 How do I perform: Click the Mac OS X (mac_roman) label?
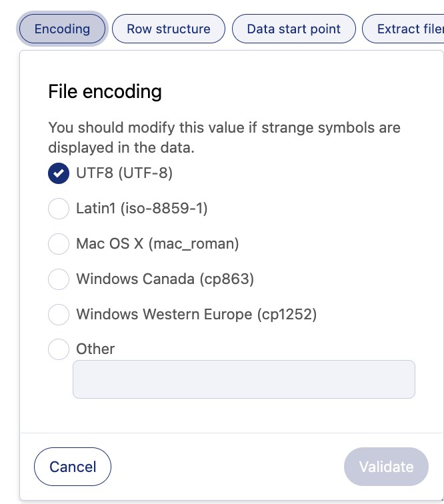[x=157, y=244]
